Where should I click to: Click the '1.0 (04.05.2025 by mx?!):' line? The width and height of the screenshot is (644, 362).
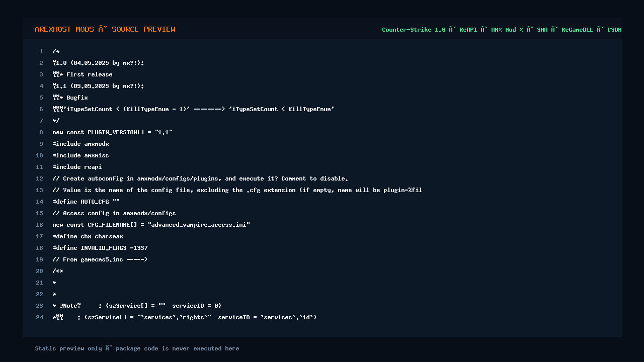(x=99, y=63)
